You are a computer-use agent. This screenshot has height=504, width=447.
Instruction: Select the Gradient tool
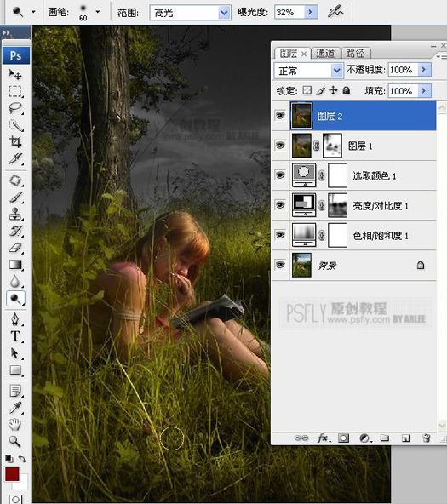(x=15, y=265)
